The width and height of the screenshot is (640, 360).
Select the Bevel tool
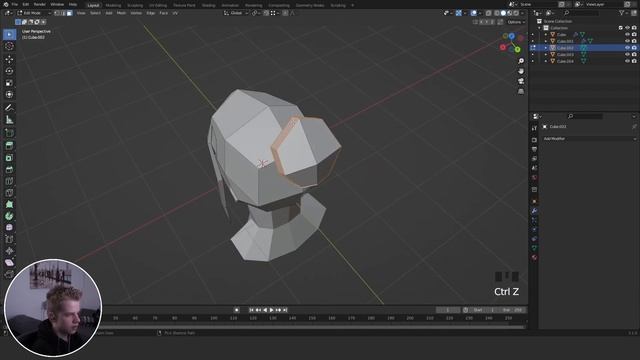9,169
